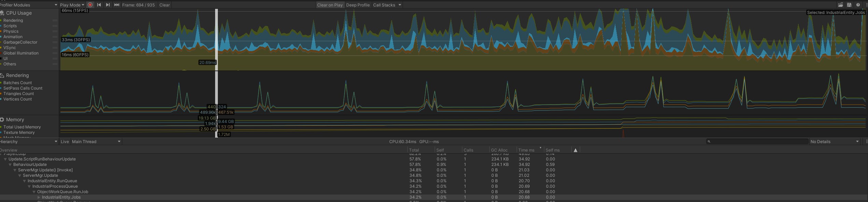Open the load profiler data icon
868x202 pixels.
(x=840, y=5)
